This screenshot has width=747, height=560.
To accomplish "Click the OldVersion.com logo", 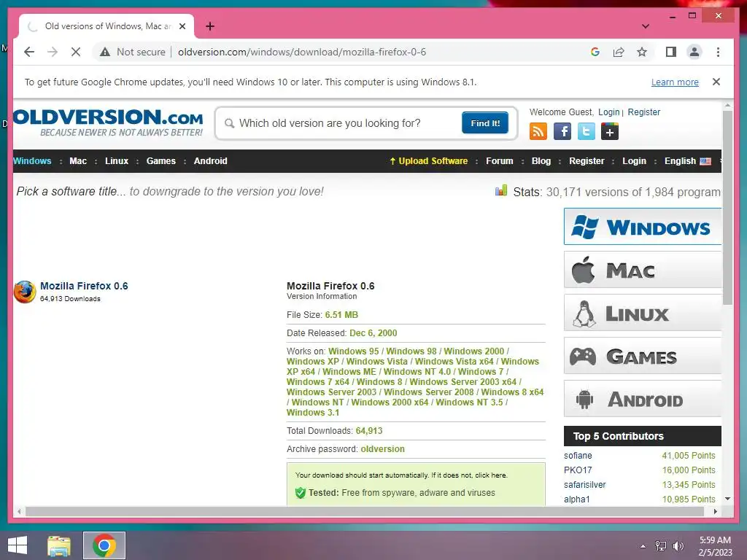I will tap(108, 122).
